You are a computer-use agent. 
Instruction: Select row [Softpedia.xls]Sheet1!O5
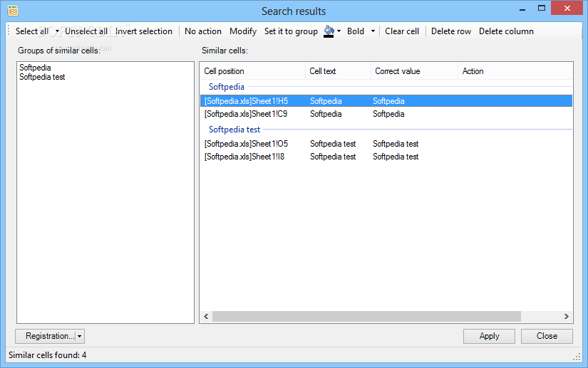click(386, 144)
